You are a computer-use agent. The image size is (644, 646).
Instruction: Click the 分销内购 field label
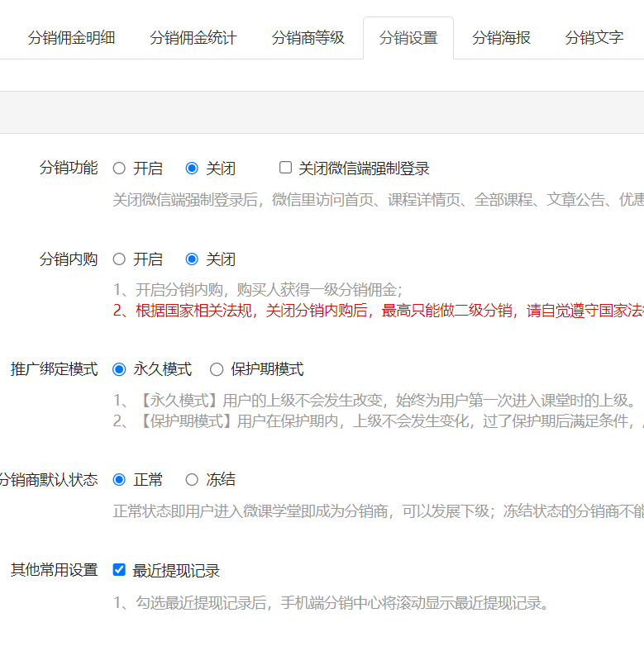point(69,259)
